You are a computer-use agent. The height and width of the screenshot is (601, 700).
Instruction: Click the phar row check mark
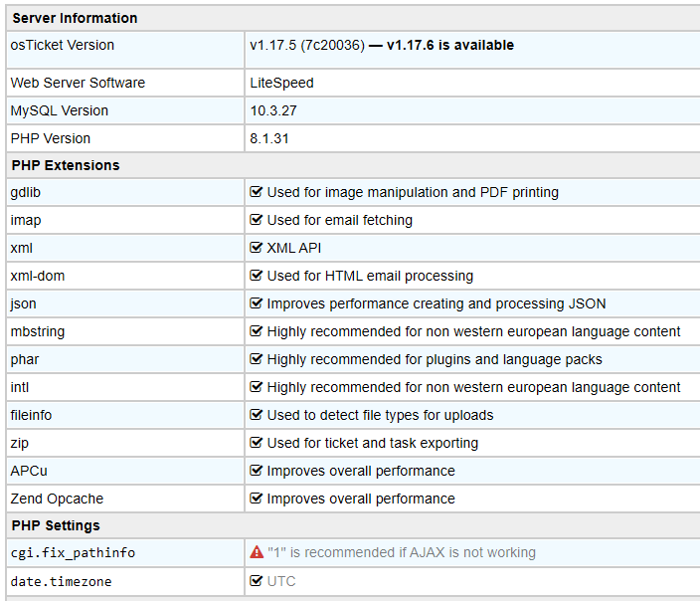pyautogui.click(x=257, y=359)
